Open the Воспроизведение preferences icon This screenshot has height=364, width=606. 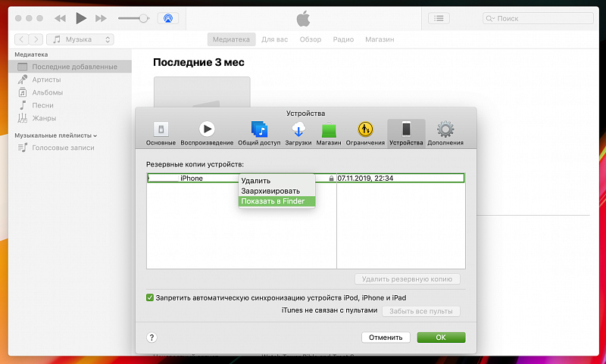[x=207, y=129]
